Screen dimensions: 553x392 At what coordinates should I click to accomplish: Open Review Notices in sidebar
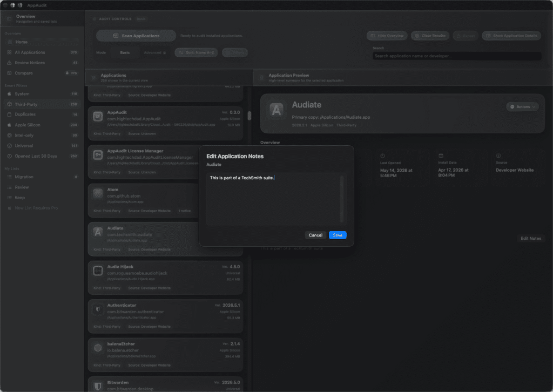(x=42, y=63)
